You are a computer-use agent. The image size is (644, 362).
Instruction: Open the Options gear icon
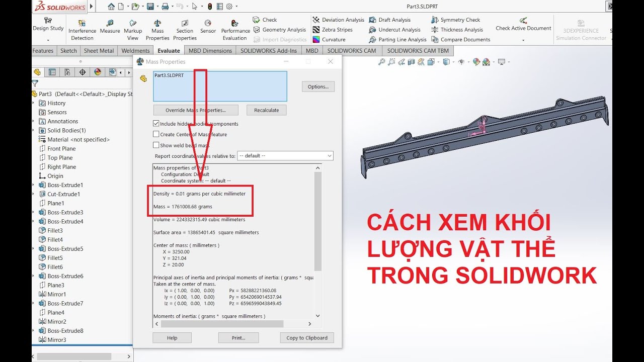point(229,7)
